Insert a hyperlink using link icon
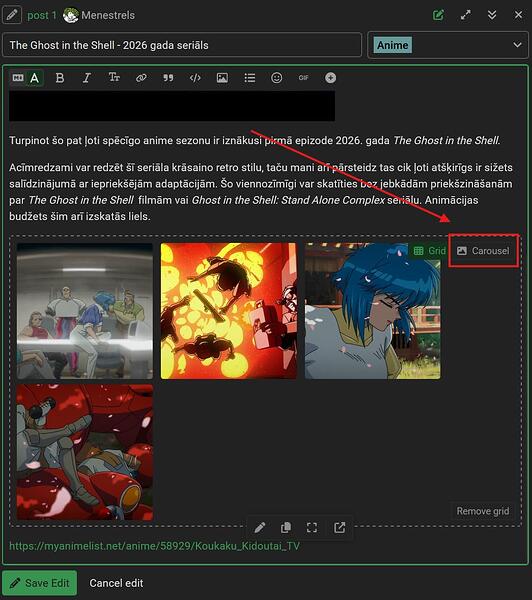532x600 pixels. (141, 78)
